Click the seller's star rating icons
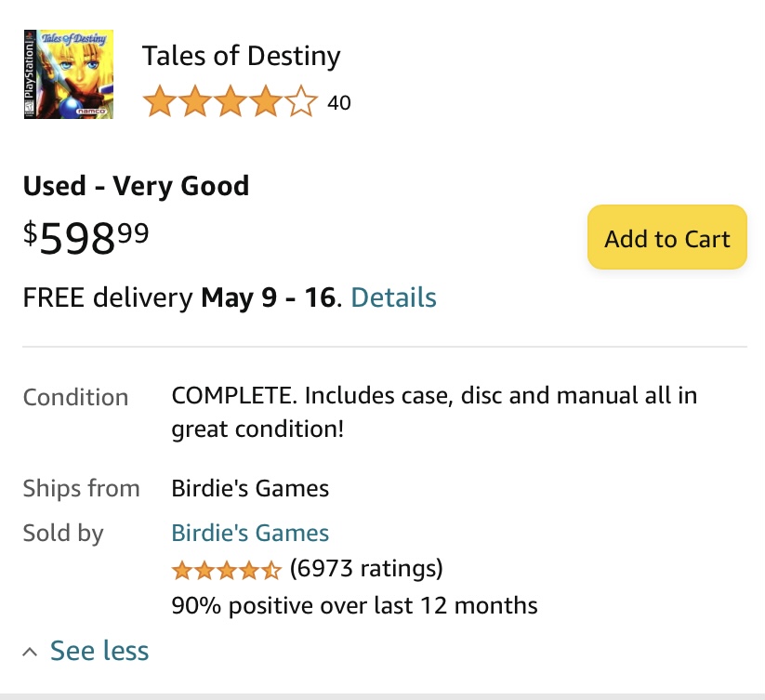 pyautogui.click(x=227, y=570)
